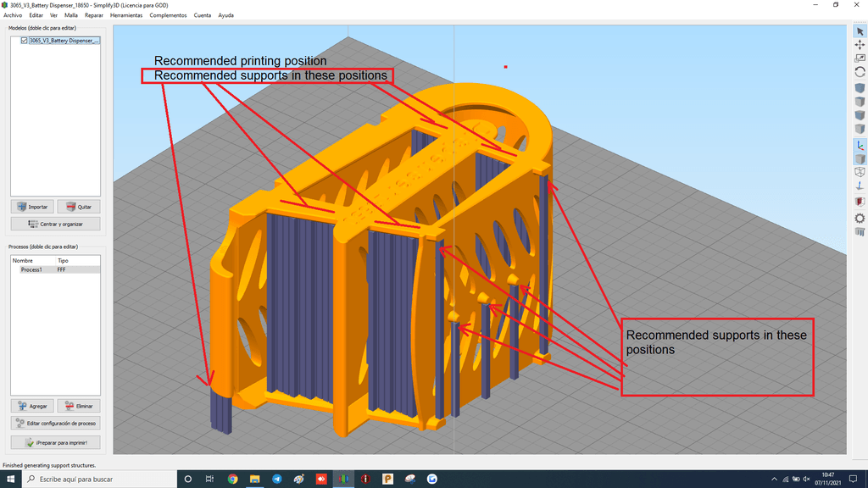Click the 'Escribe aquí para buscar' search box
The height and width of the screenshot is (488, 868).
100,480
